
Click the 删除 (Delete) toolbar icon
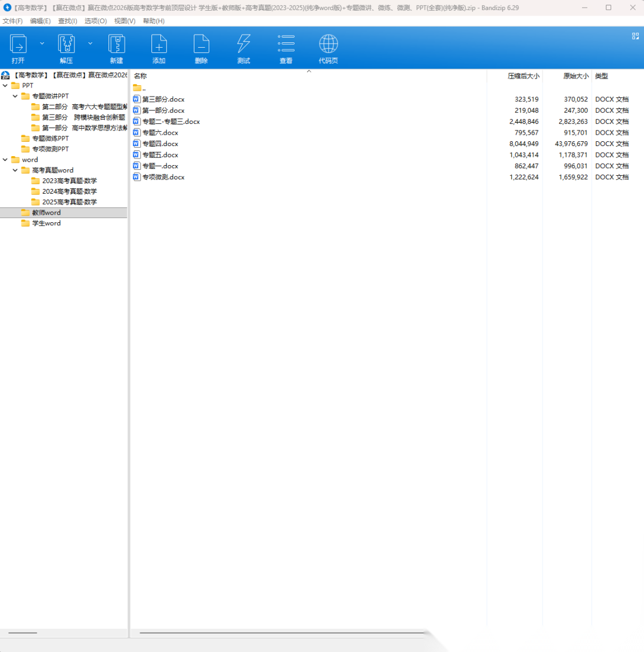tap(201, 45)
